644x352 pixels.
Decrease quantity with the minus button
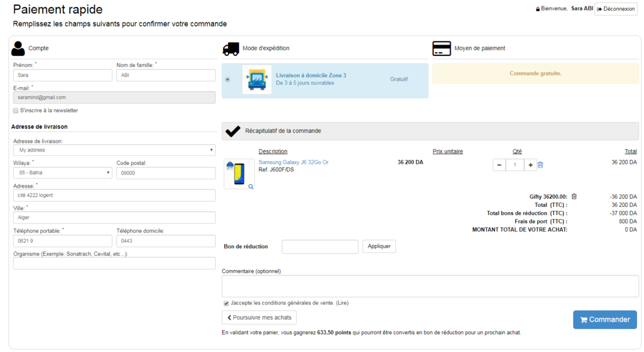point(499,165)
